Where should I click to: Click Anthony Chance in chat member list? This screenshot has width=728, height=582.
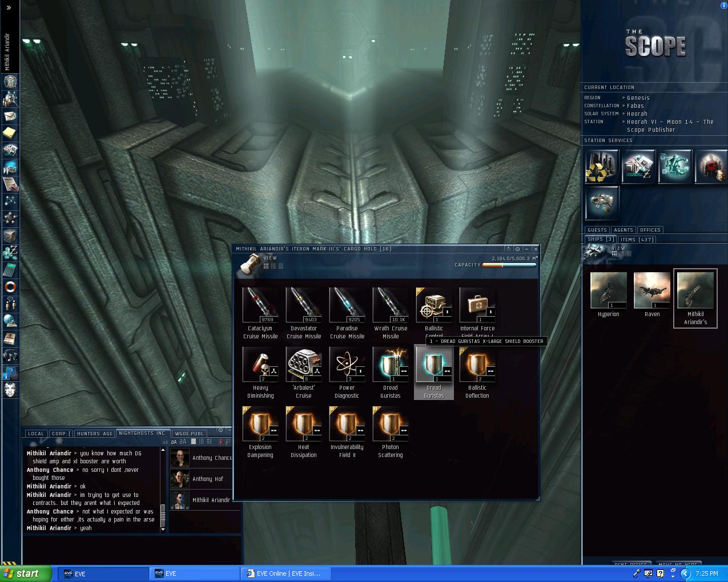coord(201,458)
